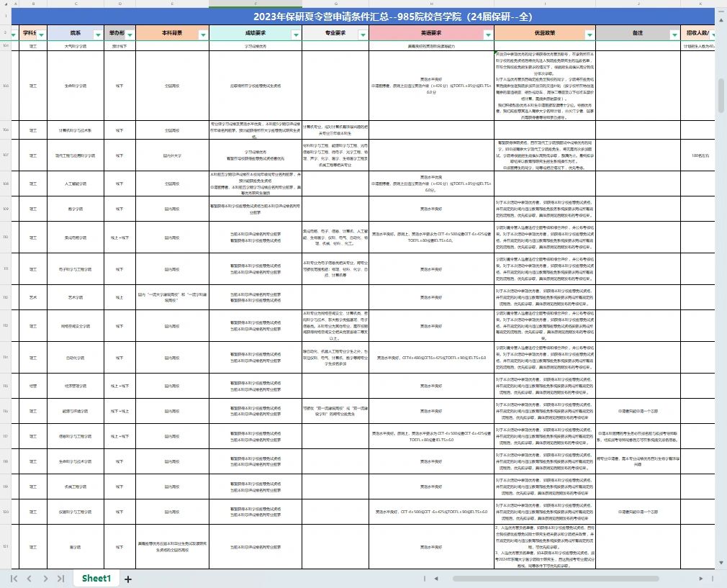This screenshot has height=588, width=727.
Task: Select column C header letter
Action: [76, 4]
